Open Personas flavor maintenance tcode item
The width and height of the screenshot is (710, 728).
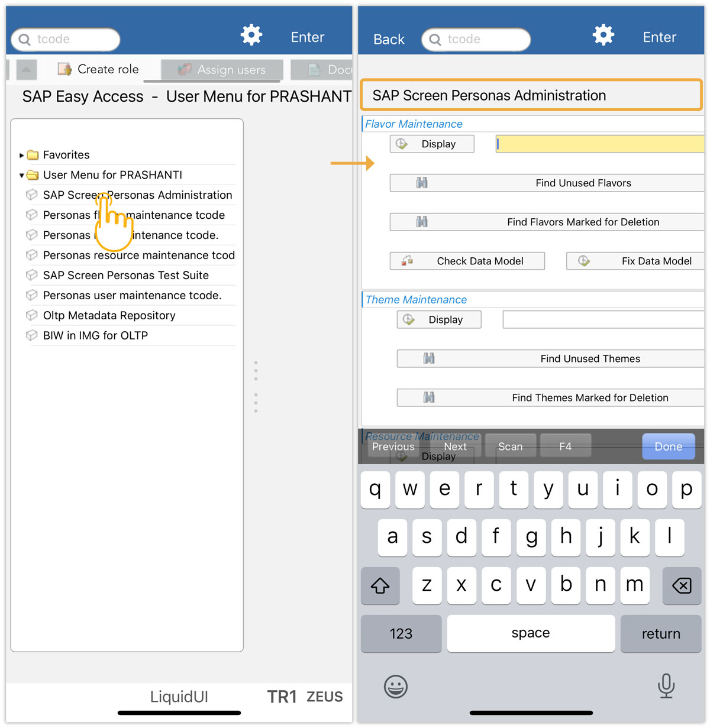134,215
